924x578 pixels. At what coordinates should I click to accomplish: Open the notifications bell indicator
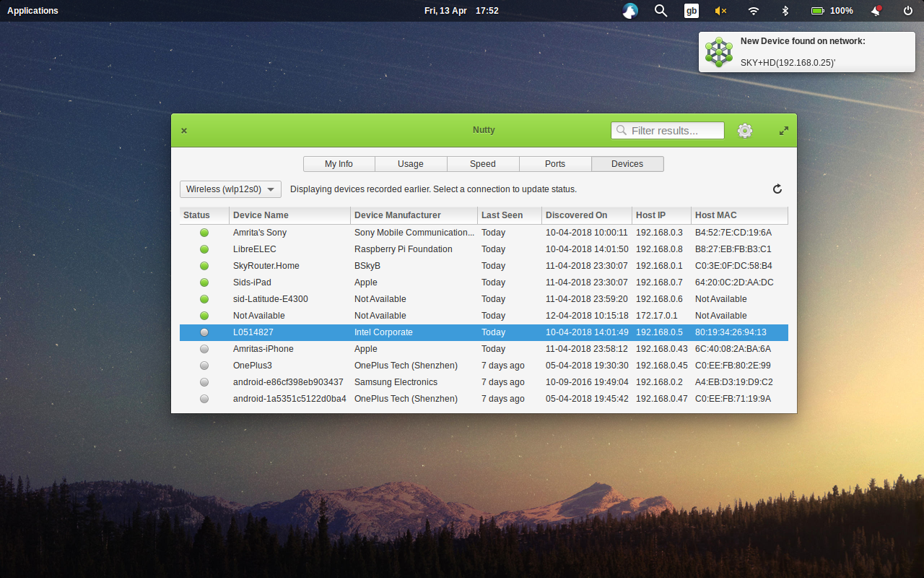pyautogui.click(x=876, y=11)
